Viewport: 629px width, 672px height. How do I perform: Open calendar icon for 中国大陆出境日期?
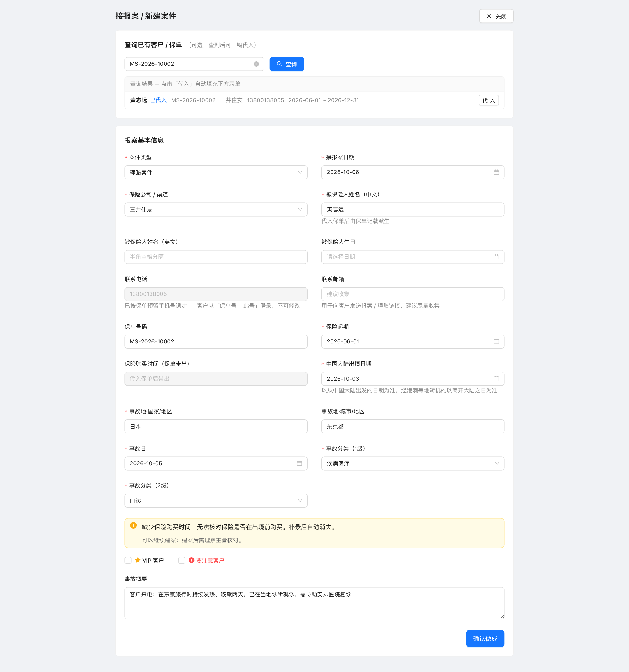(x=496, y=379)
